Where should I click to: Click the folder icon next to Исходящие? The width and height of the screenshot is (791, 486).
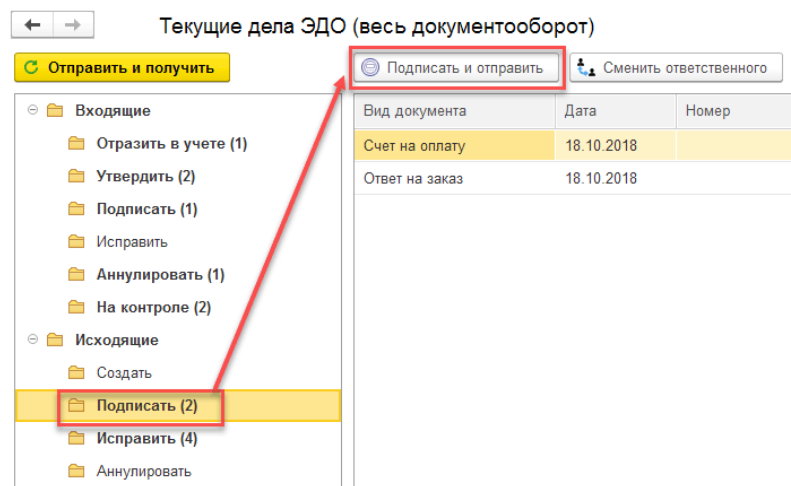pos(55,340)
